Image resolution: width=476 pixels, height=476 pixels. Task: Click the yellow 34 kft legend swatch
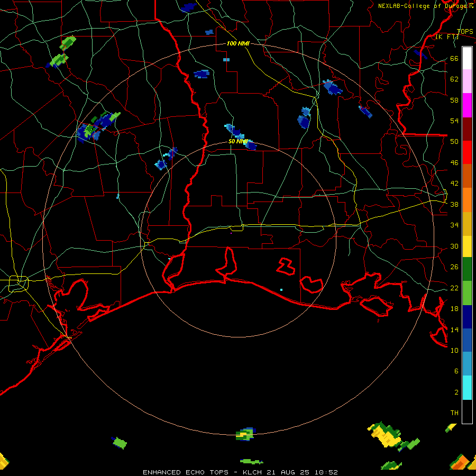tap(467, 246)
